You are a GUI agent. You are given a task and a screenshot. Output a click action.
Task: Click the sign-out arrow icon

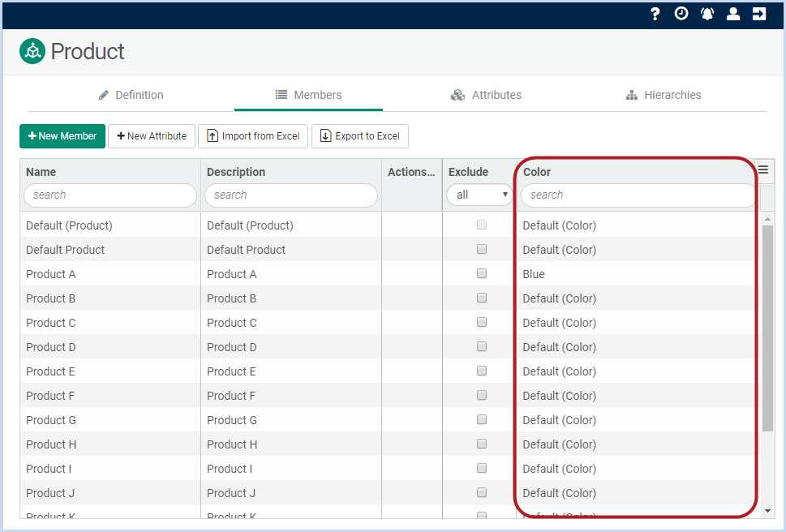coord(759,14)
